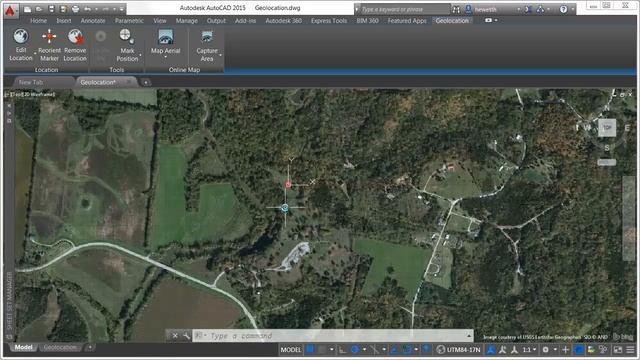Expand the Map Aerial dropdown arrow
The image size is (640, 360).
[165, 57]
